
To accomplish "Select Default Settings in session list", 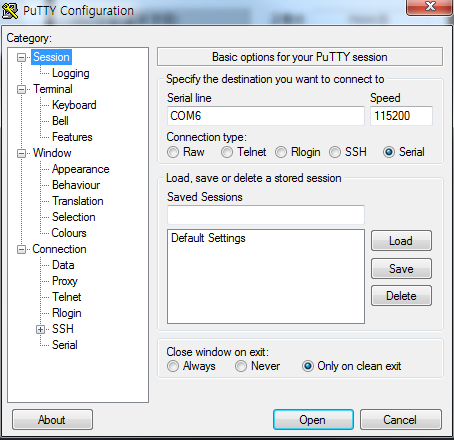I will [x=208, y=238].
